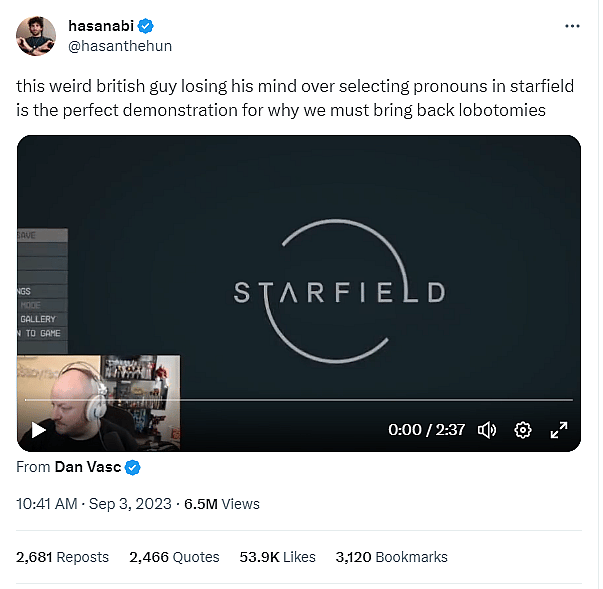The image size is (603, 589).
Task: View the 2,681 Reposts list
Action: [x=63, y=557]
